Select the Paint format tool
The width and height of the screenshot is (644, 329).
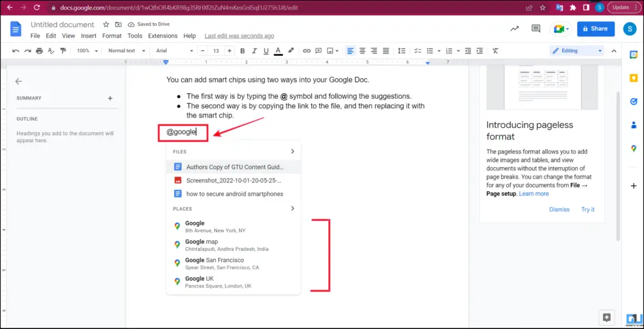point(63,51)
